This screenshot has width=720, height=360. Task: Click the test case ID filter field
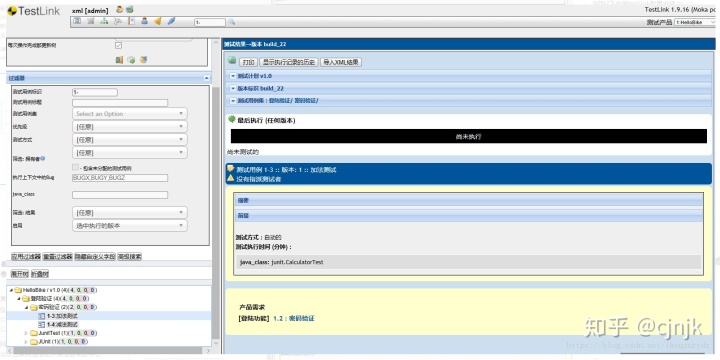(95, 92)
